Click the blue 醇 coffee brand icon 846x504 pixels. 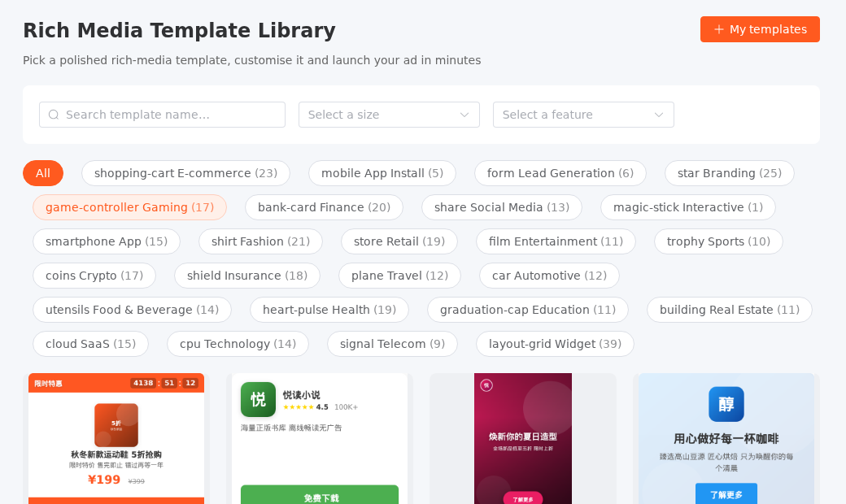(726, 404)
